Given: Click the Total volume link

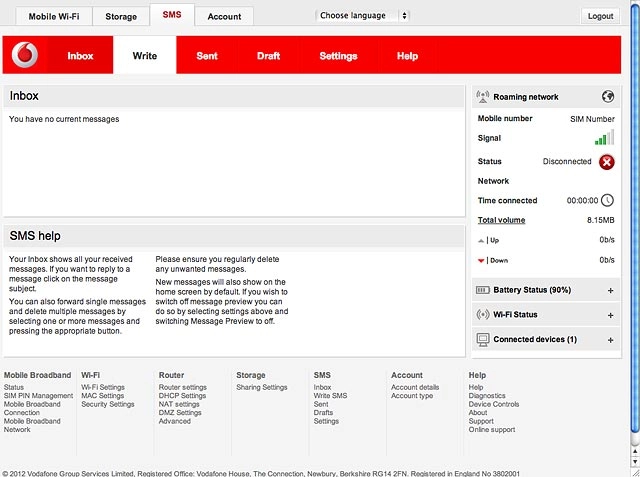Looking at the screenshot, I should coord(501,220).
